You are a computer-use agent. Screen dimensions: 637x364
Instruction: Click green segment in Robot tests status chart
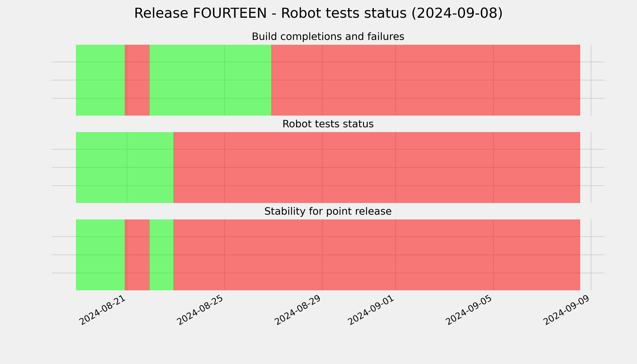(125, 167)
